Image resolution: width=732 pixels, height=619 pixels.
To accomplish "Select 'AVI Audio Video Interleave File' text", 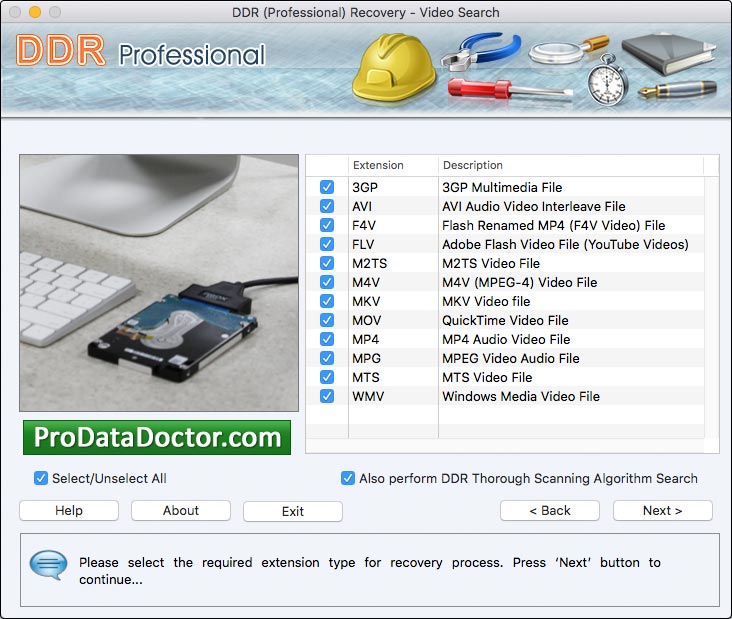I will click(534, 206).
